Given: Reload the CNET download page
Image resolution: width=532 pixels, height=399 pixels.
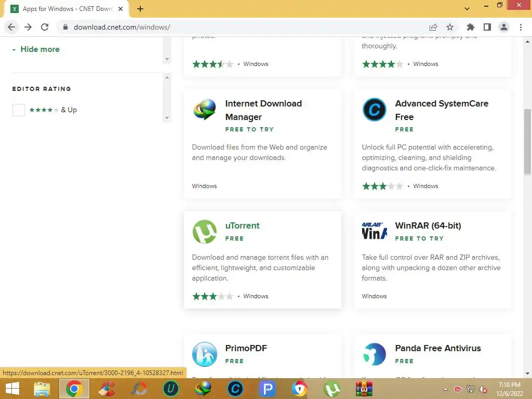Looking at the screenshot, I should [x=45, y=27].
